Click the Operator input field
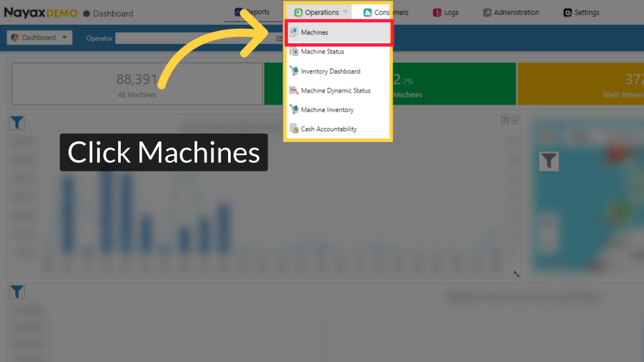 point(195,38)
